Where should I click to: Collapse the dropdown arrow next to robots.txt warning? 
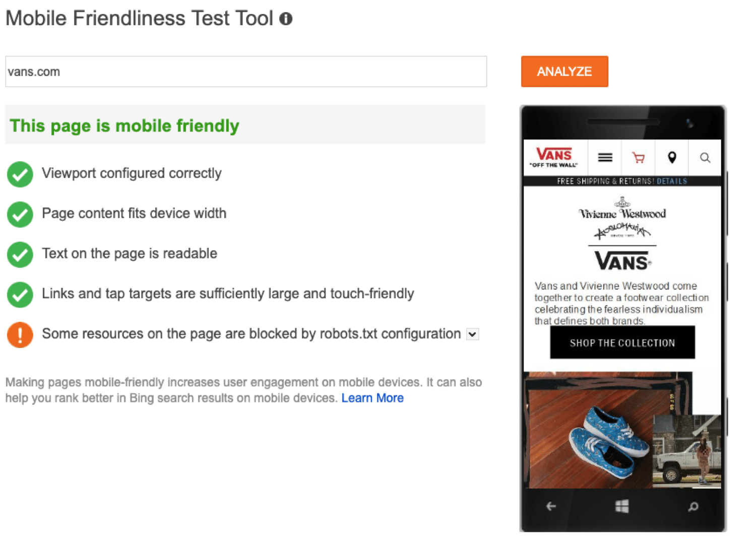pos(472,334)
